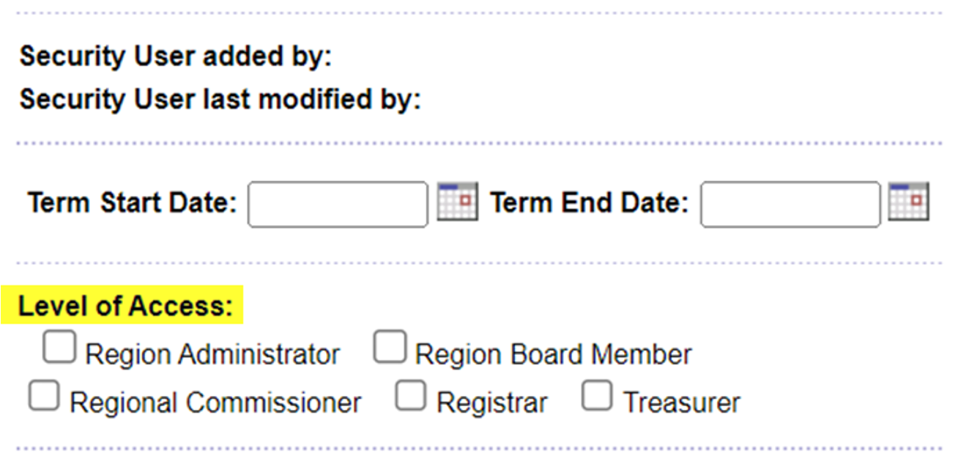Click the Term End Date label
The width and height of the screenshot is (980, 459).
tap(590, 202)
